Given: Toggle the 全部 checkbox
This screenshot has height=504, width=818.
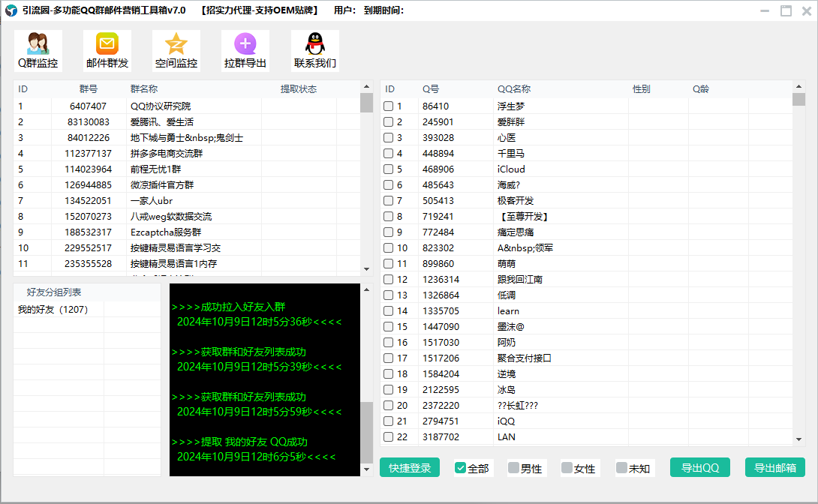Looking at the screenshot, I should coord(461,468).
